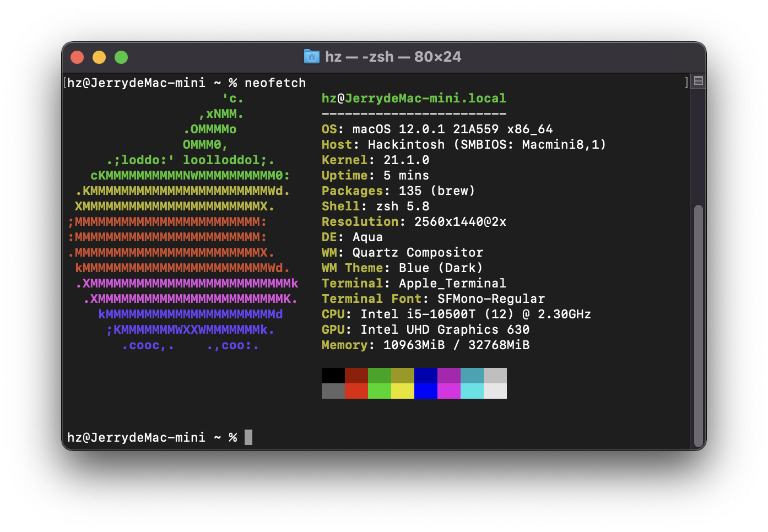Click the cursor block at the bottom prompt
Image resolution: width=768 pixels, height=532 pixels.
tap(248, 437)
